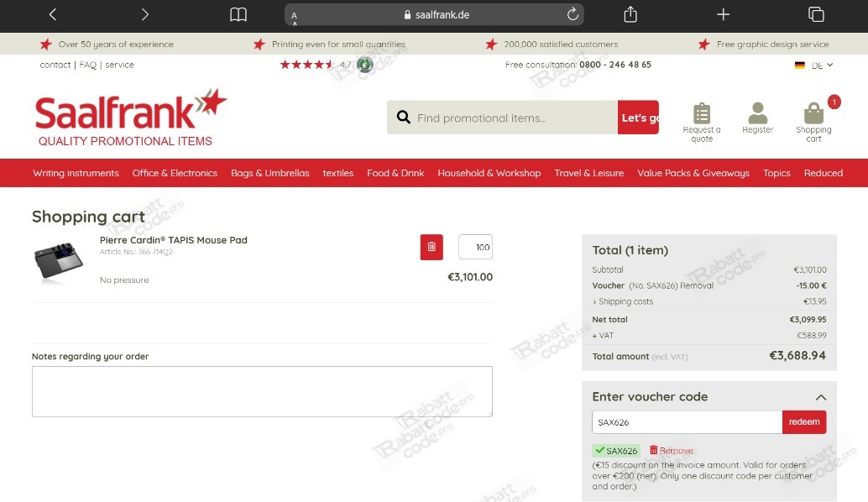Open the Topics menu
This screenshot has width=868, height=502.
776,173
